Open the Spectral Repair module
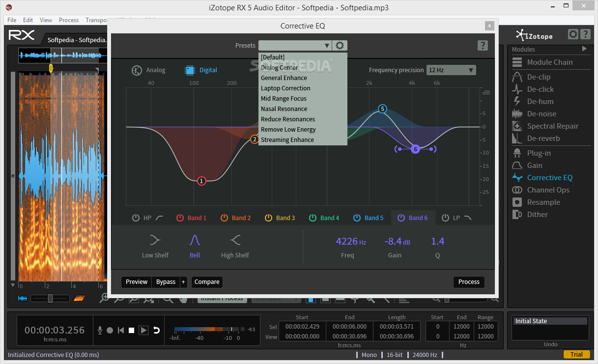Screen dimensions: 598x364 pos(545,126)
